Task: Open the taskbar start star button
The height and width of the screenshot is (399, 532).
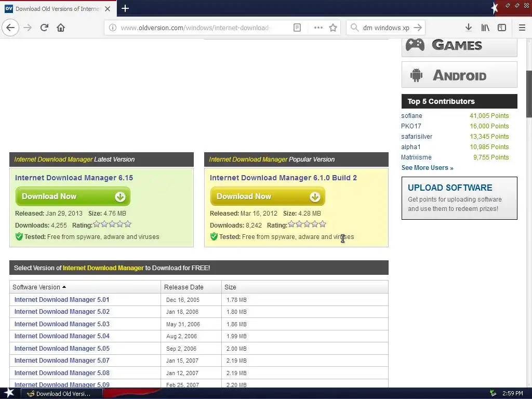Action: pyautogui.click(x=9, y=393)
